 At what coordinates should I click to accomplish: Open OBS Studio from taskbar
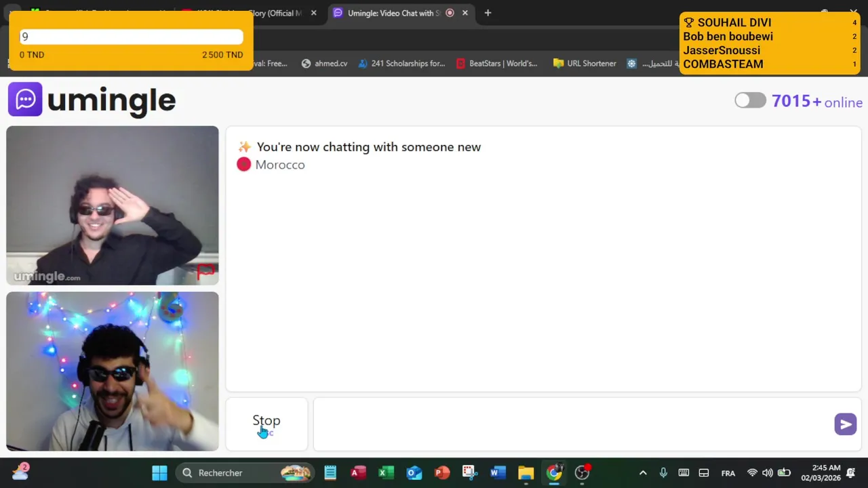(582, 473)
